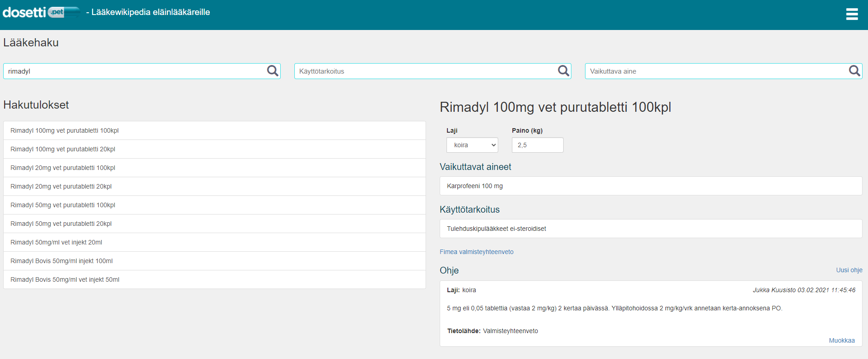Click the Rimadyl 100mg vet purutabletti 100kpl heading
This screenshot has width=868, height=359.
[555, 107]
